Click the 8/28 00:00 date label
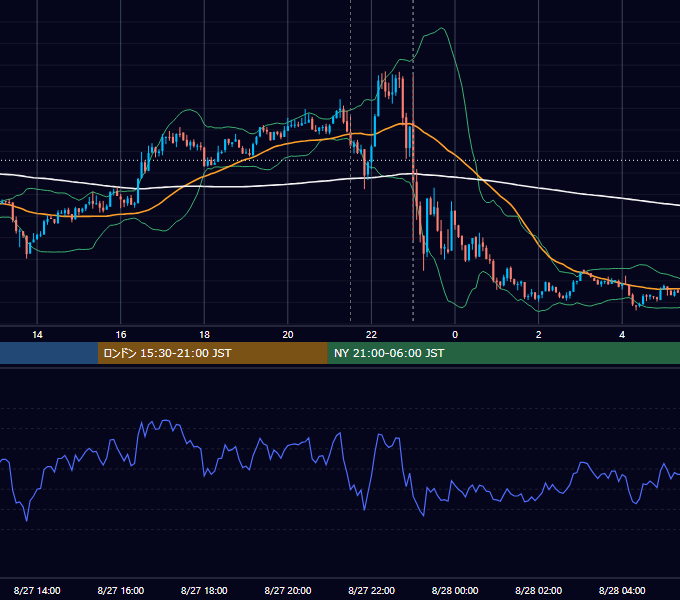Viewport: 680px width, 600px height. click(x=455, y=590)
